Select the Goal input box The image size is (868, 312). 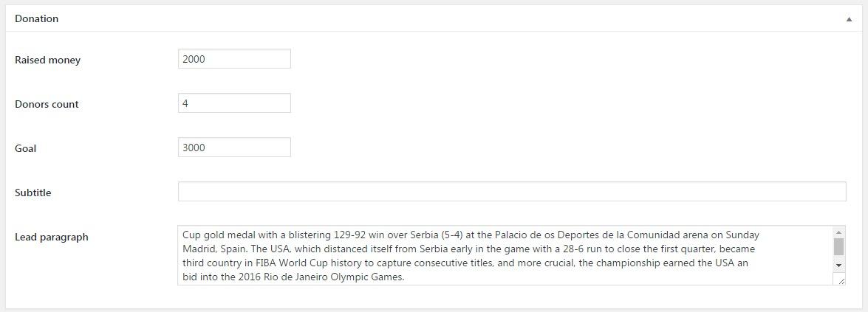click(x=234, y=148)
